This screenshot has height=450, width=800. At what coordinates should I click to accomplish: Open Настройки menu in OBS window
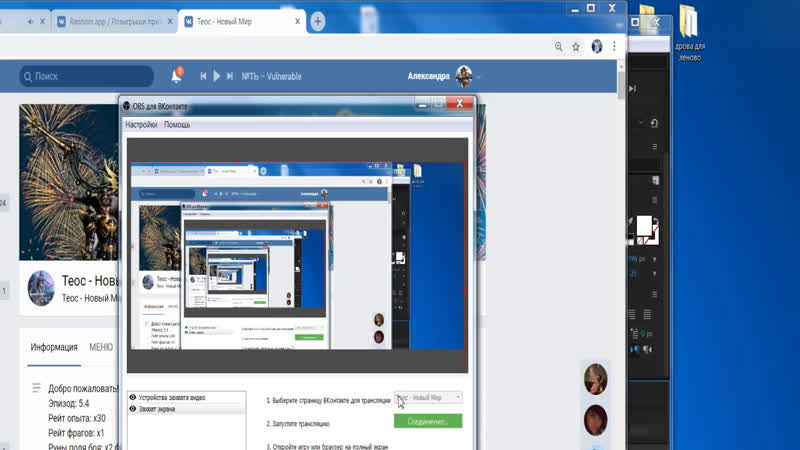141,124
